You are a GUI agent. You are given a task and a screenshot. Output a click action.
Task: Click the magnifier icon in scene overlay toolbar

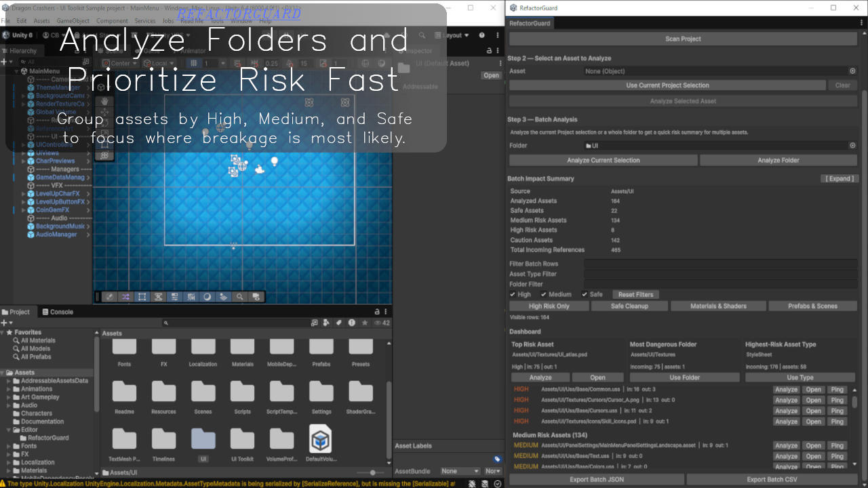click(240, 297)
